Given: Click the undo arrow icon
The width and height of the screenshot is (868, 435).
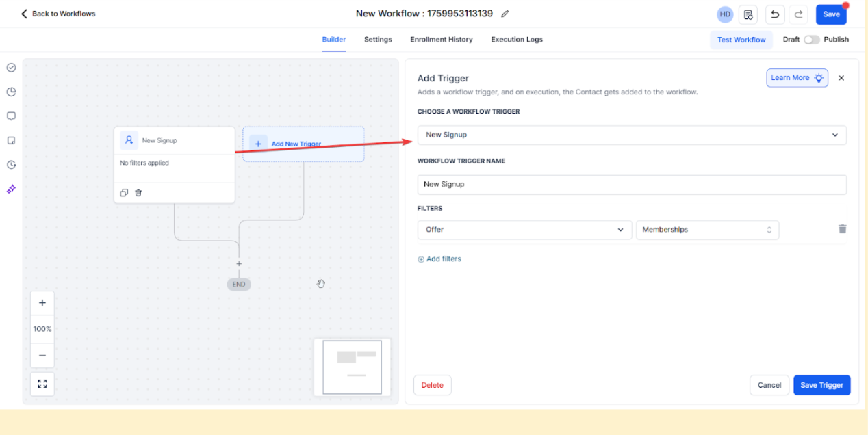Looking at the screenshot, I should pos(775,14).
